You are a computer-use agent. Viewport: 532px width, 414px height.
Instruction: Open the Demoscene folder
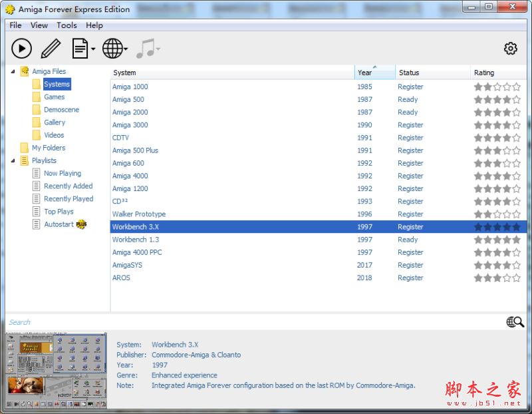[x=61, y=110]
